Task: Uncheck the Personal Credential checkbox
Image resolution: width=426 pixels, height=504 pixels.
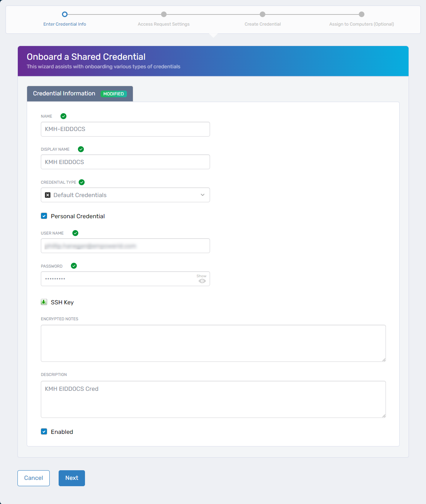Action: click(x=44, y=216)
